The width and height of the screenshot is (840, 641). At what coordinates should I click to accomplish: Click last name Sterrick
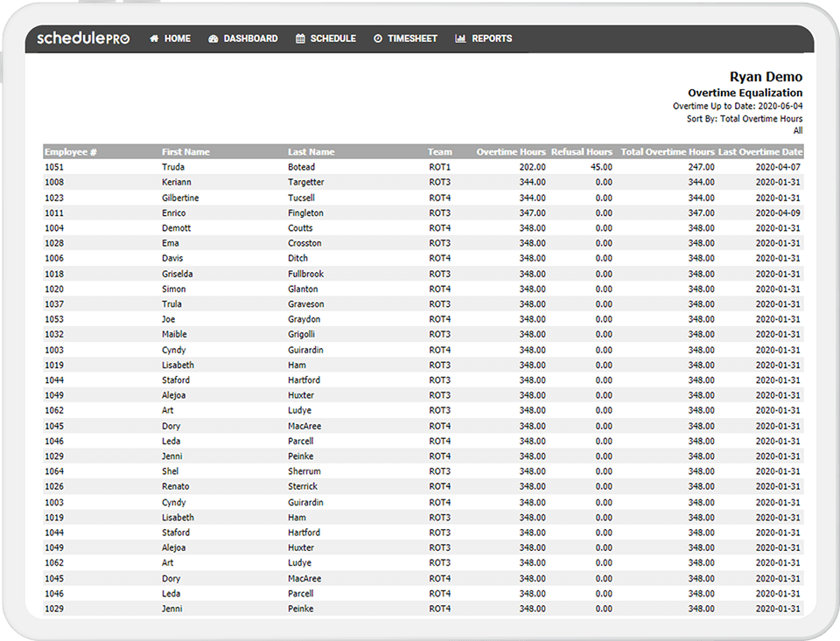pyautogui.click(x=303, y=486)
